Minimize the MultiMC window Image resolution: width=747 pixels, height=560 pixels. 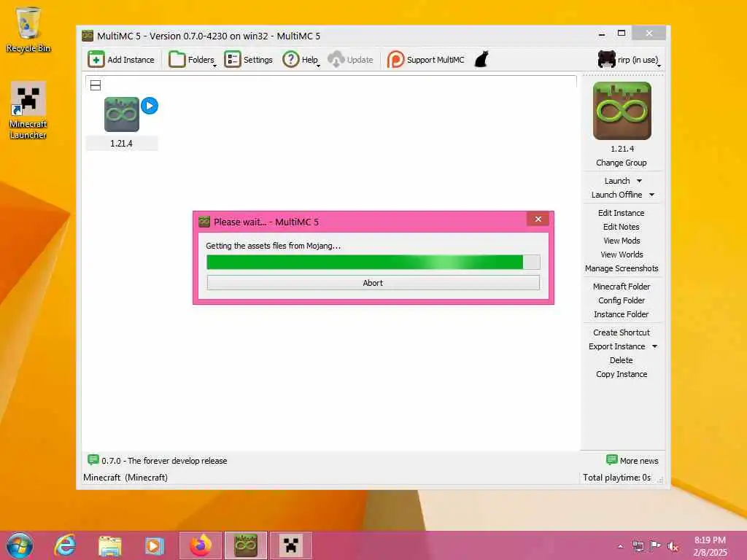602,34
